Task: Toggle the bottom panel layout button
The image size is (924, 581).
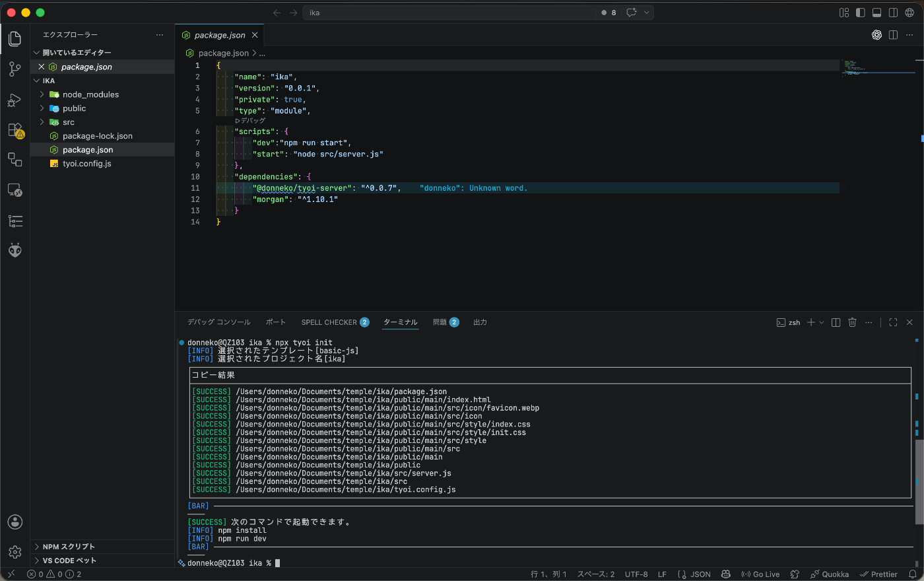Action: pos(876,13)
